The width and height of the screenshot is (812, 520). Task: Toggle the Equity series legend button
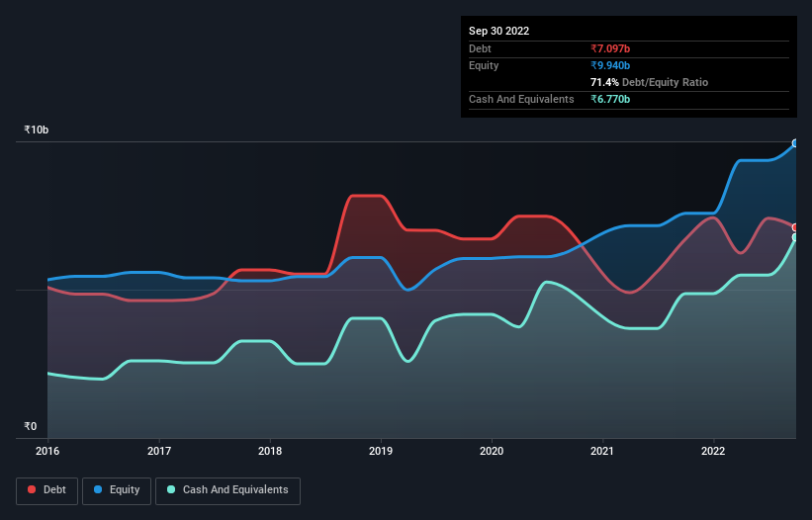pyautogui.click(x=117, y=490)
